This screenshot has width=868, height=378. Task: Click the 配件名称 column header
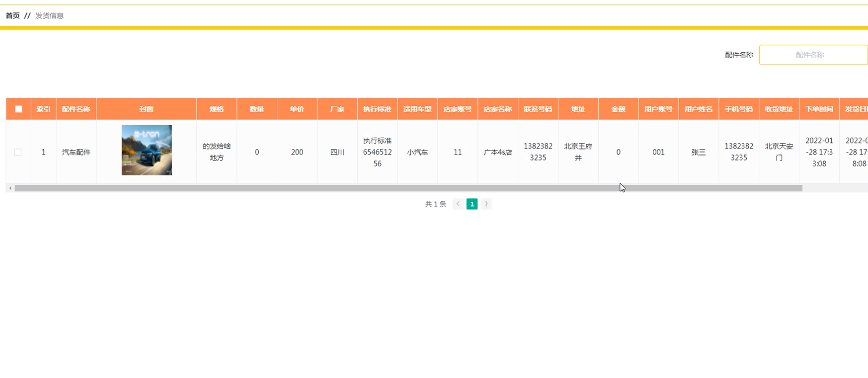pyautogui.click(x=76, y=109)
